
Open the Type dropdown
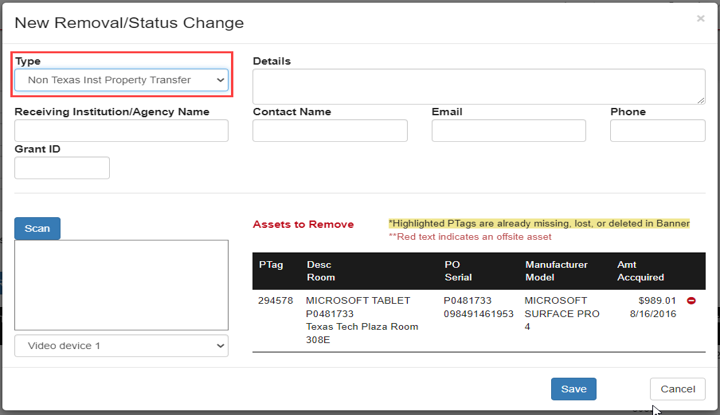click(x=121, y=80)
